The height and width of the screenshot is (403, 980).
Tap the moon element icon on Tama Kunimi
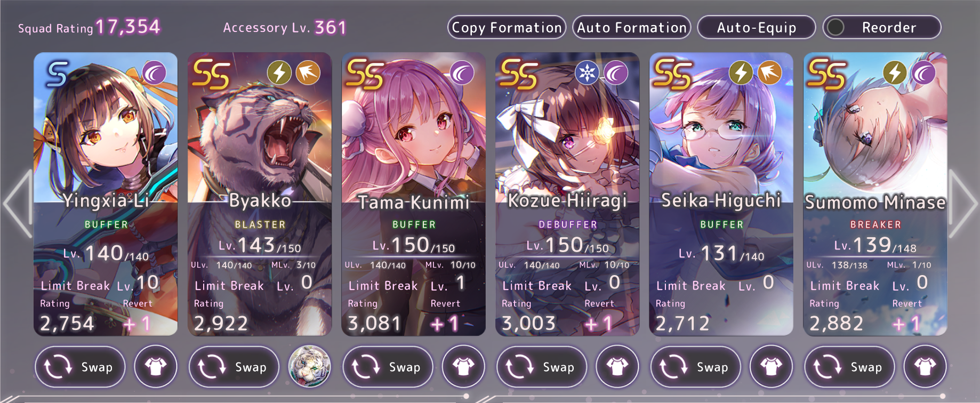462,73
